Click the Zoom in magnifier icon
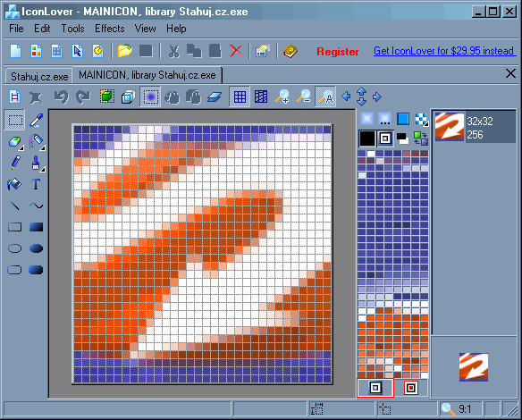 (x=282, y=97)
